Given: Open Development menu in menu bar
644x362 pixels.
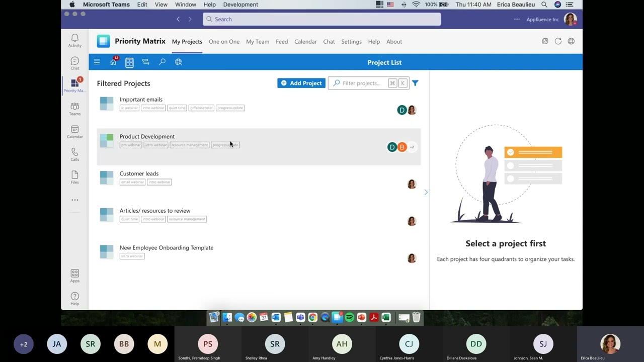Looking at the screenshot, I should [240, 5].
